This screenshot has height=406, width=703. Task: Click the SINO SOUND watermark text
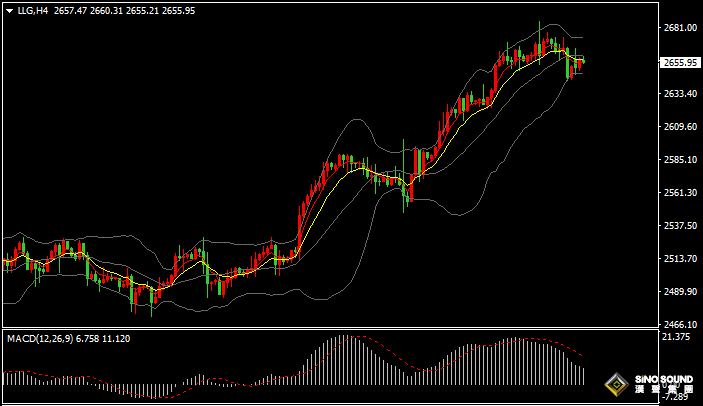coord(664,380)
